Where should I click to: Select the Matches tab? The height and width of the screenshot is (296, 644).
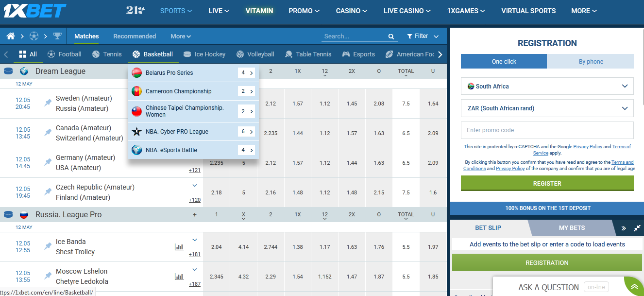click(86, 36)
